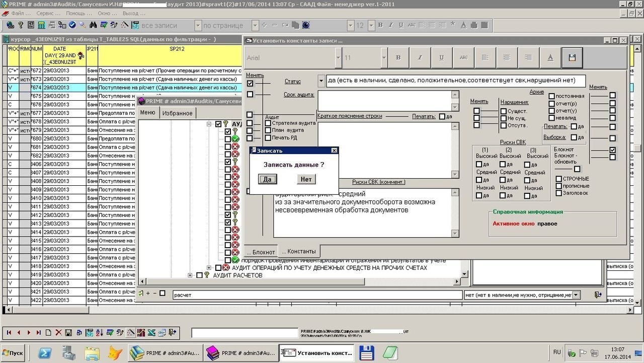The width and height of the screenshot is (644, 363).
Task: Expand the АУДИТ РАСЧЕТОВ tree node
Action: [x=190, y=275]
